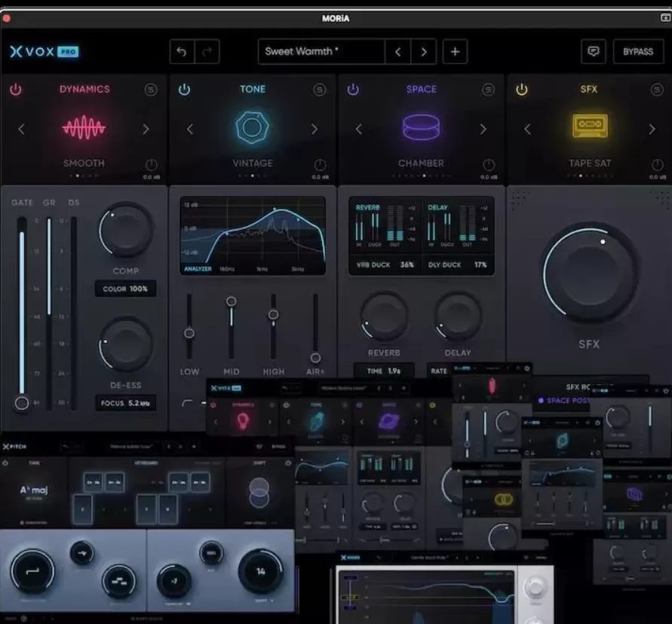This screenshot has width=672, height=624.
Task: Bypass the X Vox Pro plugin
Action: tap(638, 52)
